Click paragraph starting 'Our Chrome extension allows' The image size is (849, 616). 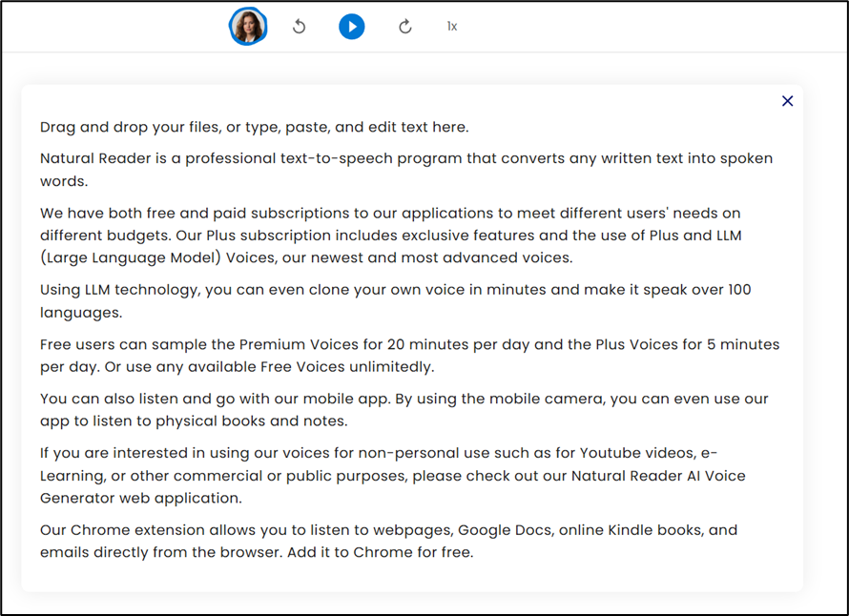pos(389,541)
